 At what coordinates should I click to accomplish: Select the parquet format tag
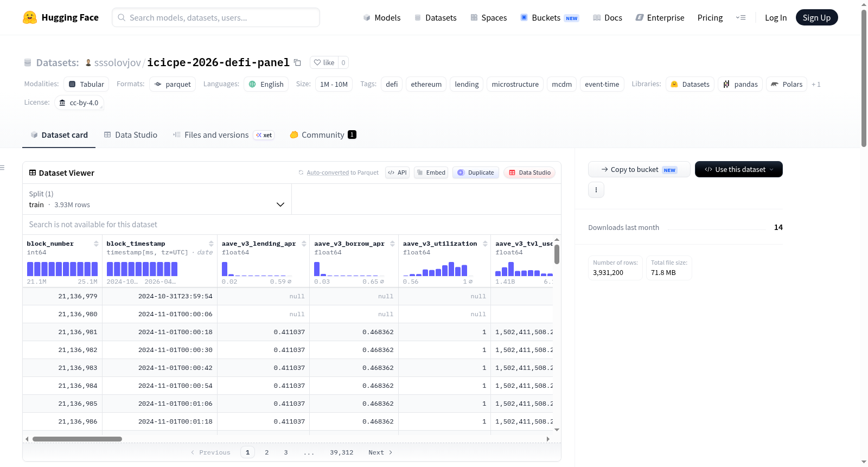click(x=173, y=84)
